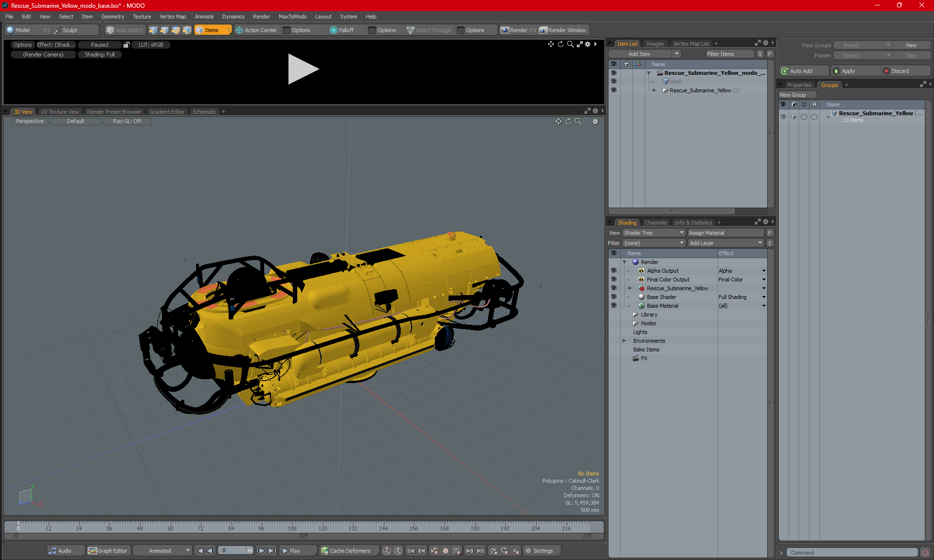
Task: Click the Auto Add button
Action: (803, 71)
